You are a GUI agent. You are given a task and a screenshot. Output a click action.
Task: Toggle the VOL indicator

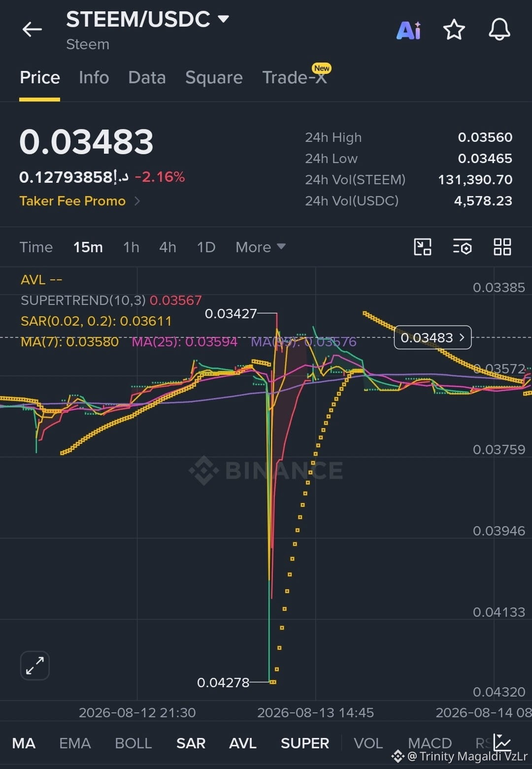pos(368,743)
